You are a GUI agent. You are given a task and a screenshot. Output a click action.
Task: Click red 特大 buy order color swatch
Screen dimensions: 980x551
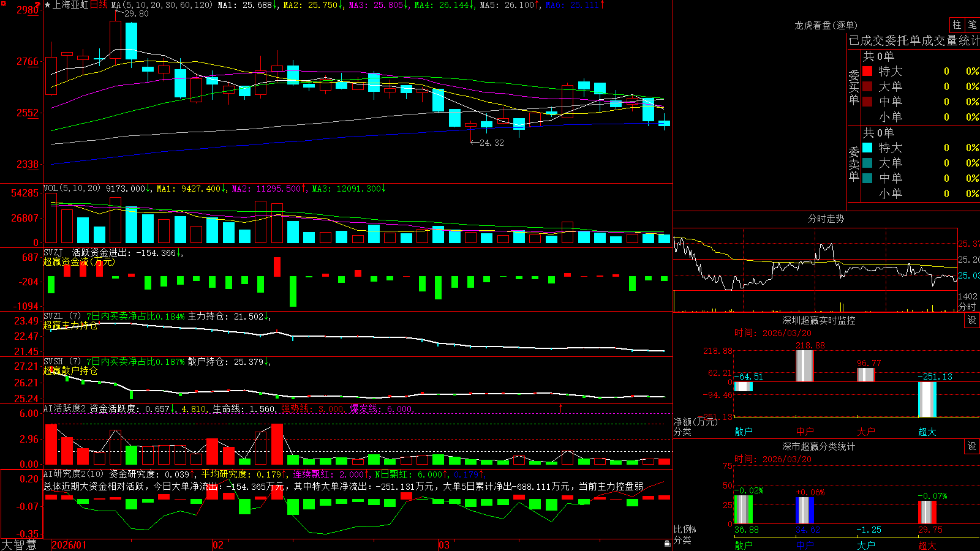point(867,71)
